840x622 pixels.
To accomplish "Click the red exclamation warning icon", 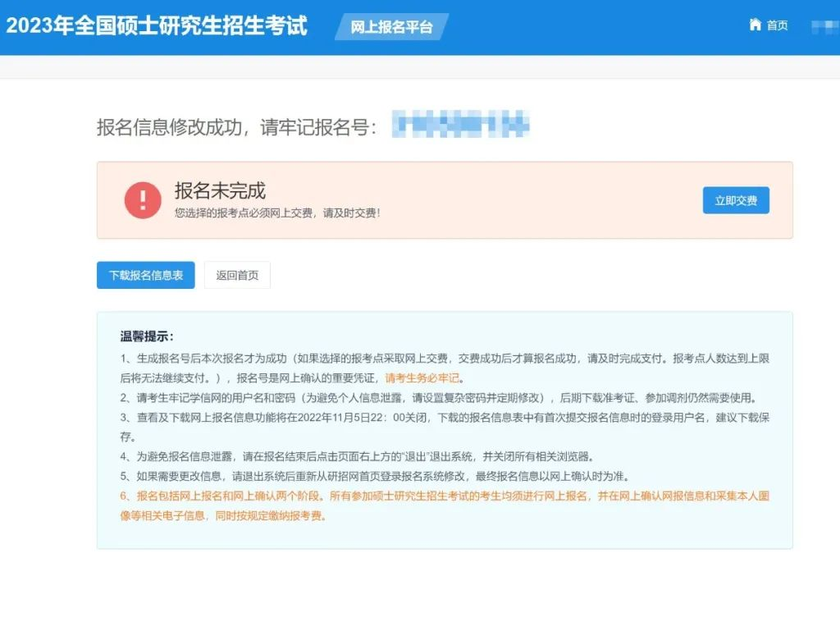I will [x=143, y=200].
